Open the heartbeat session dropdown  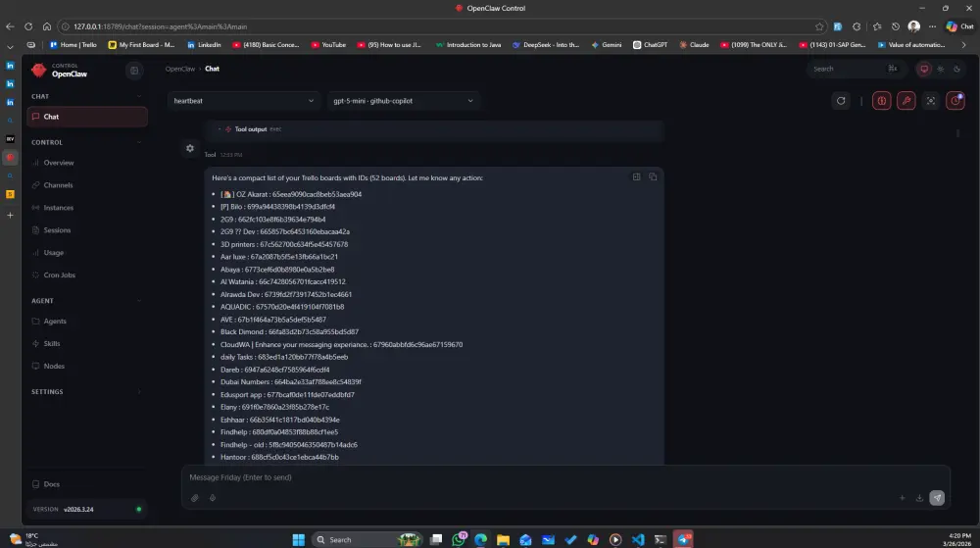pos(244,101)
